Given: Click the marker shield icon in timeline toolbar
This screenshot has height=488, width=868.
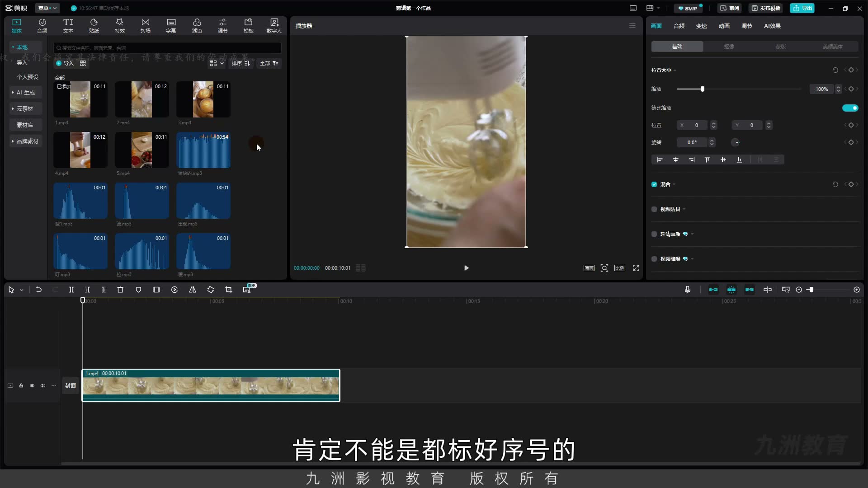Looking at the screenshot, I should pyautogui.click(x=138, y=290).
